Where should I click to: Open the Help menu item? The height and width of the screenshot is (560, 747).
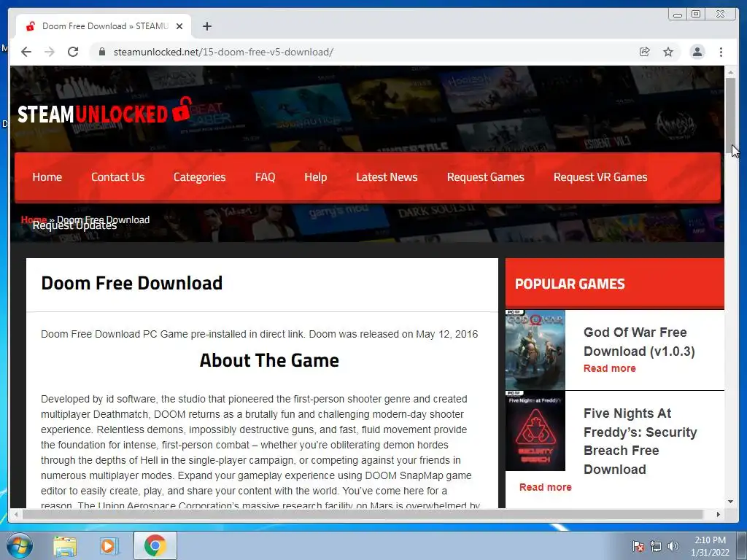[x=315, y=177]
